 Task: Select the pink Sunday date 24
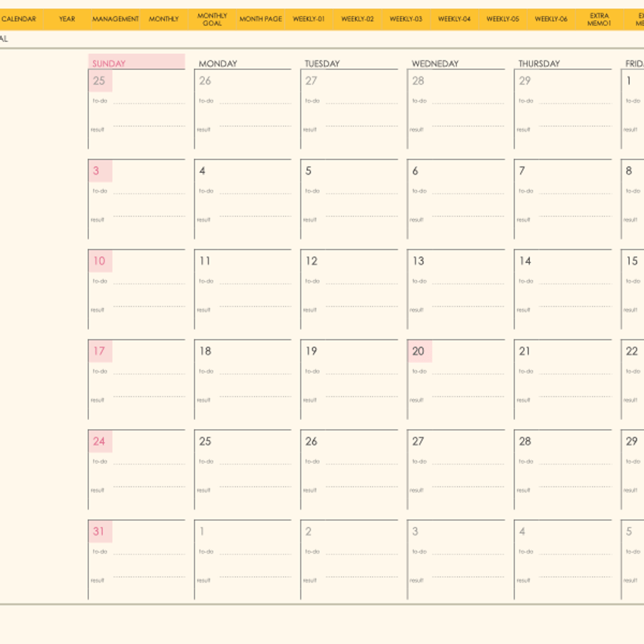coord(100,441)
